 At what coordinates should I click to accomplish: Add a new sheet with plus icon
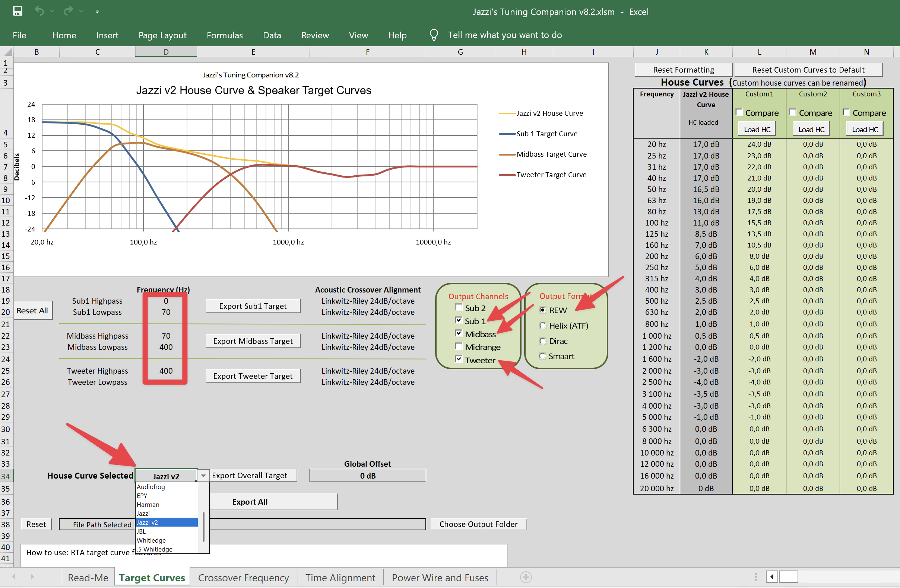click(x=526, y=577)
